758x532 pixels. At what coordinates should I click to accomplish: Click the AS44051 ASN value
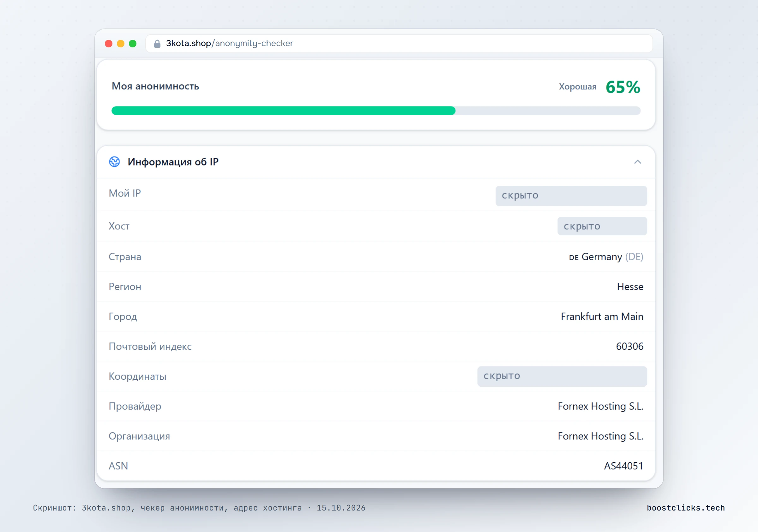(624, 466)
